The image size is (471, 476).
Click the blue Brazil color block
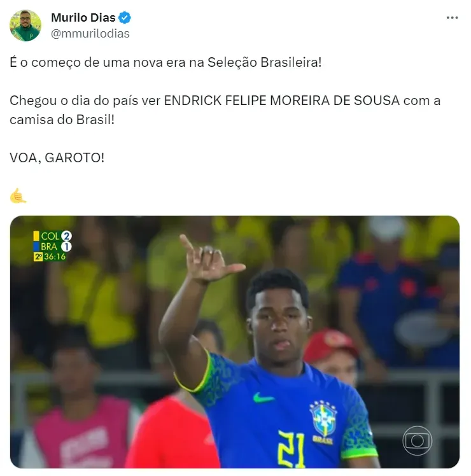(x=36, y=246)
